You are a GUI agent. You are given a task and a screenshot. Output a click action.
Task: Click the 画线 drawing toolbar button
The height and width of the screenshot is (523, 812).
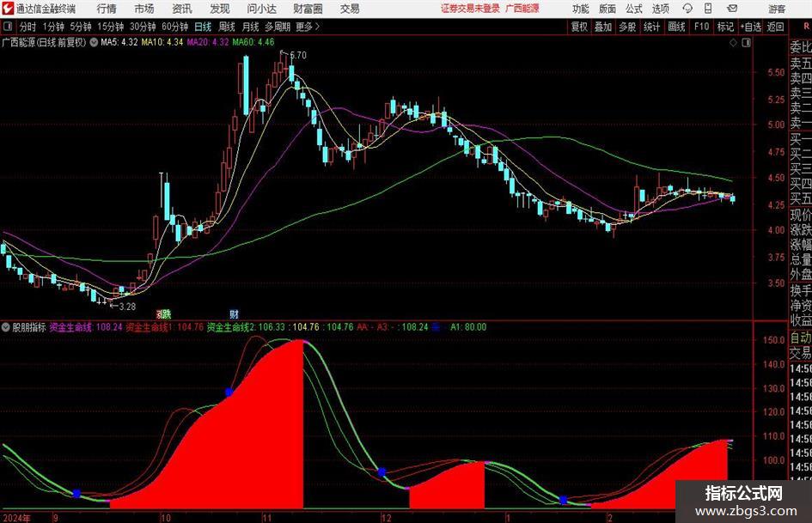point(676,27)
